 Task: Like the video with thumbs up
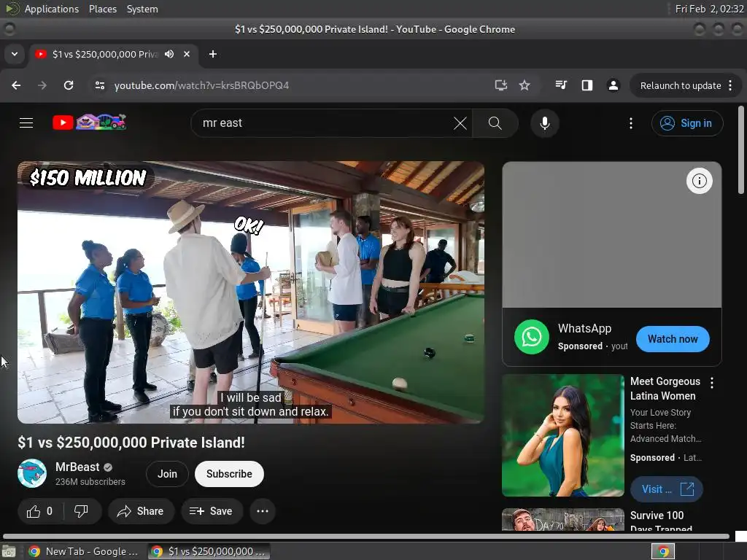[40, 511]
